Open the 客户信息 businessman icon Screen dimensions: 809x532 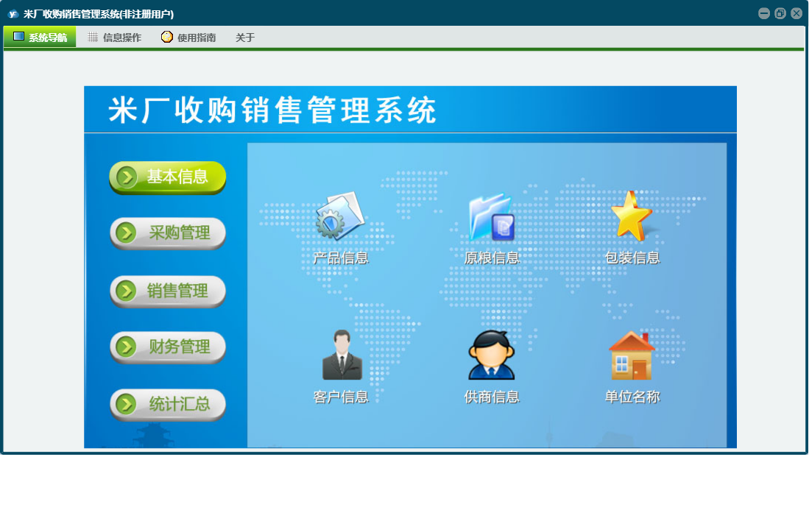point(342,355)
